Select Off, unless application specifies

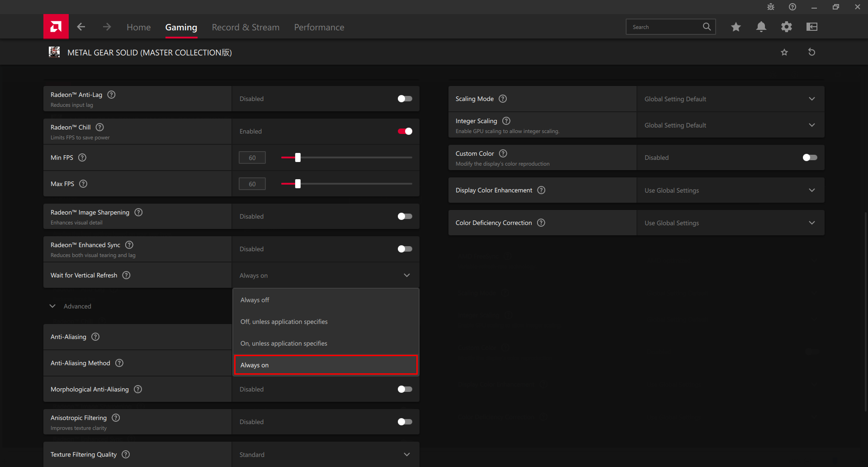pos(325,322)
